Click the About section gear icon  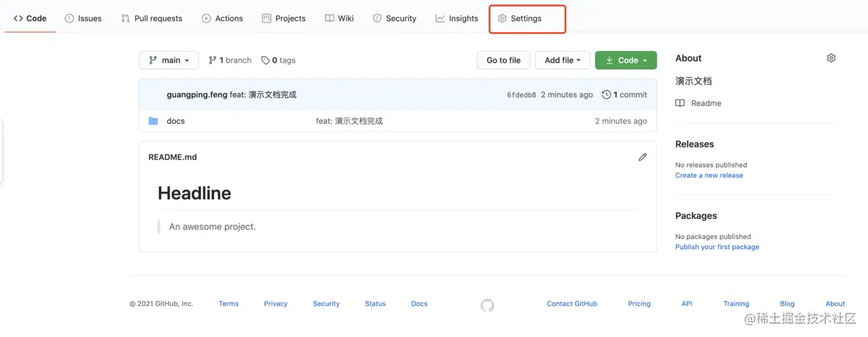[x=831, y=58]
